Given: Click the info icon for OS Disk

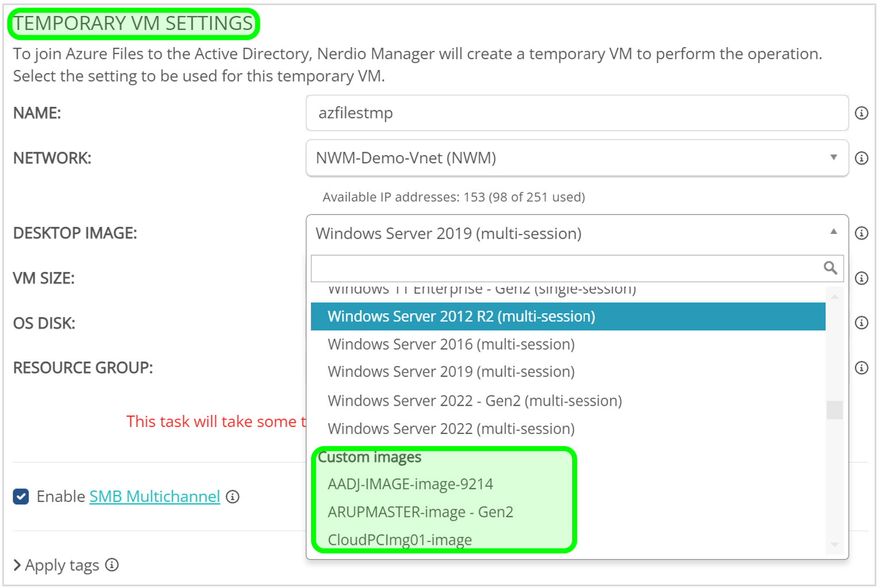Looking at the screenshot, I should point(861,323).
